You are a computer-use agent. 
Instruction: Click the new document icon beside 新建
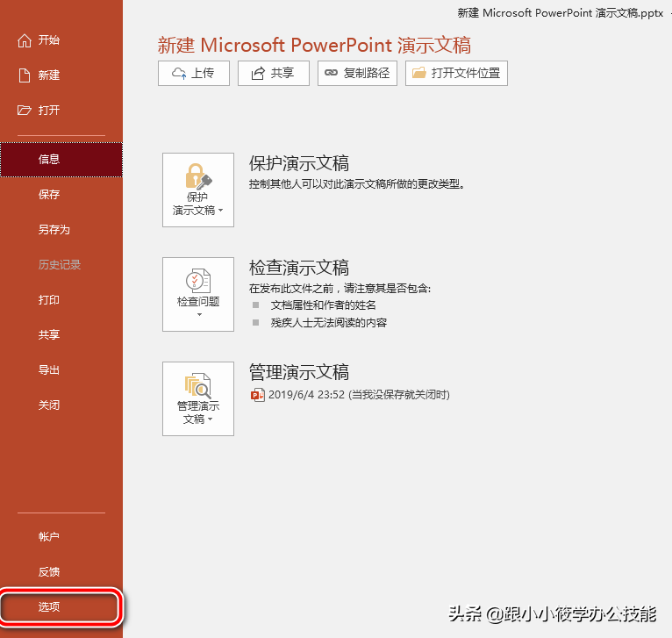(x=25, y=75)
